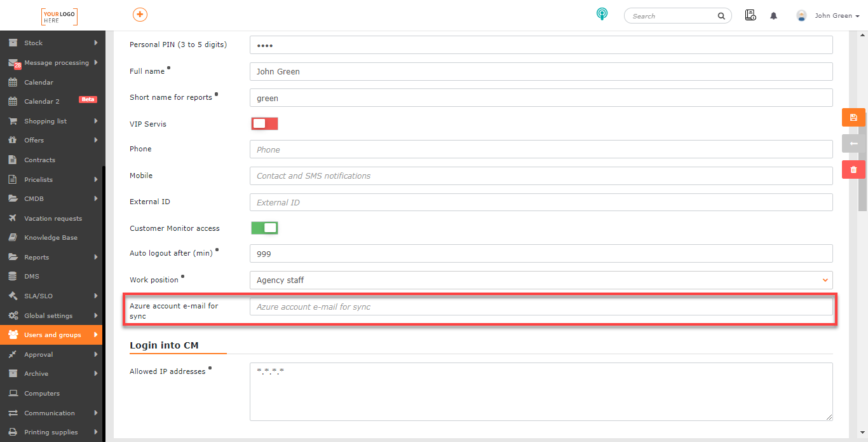Screen dimensions: 868x442
Task: Open the Communication menu item
Action: click(51, 413)
